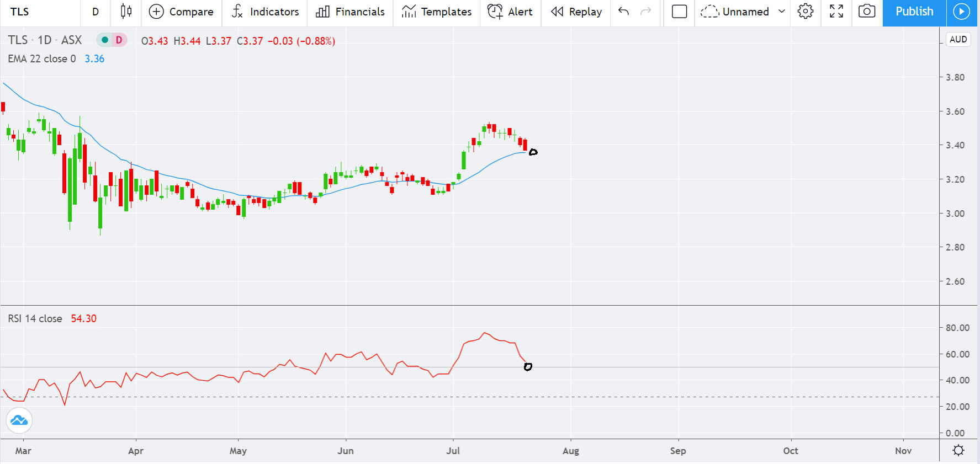The image size is (980, 464).
Task: Click the Unnamed layout name
Action: (x=745, y=12)
